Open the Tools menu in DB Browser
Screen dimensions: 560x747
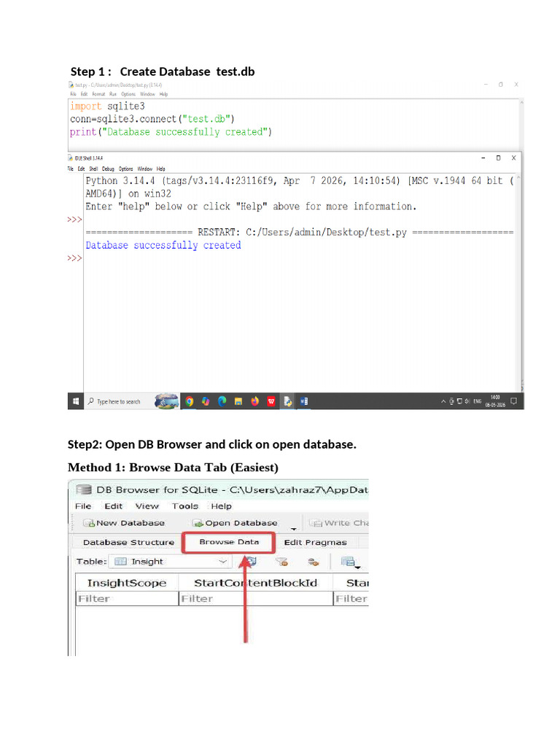click(184, 506)
